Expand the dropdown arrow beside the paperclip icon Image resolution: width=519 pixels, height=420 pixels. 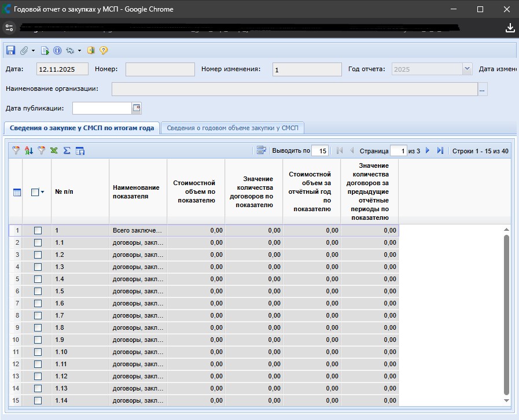[x=33, y=50]
